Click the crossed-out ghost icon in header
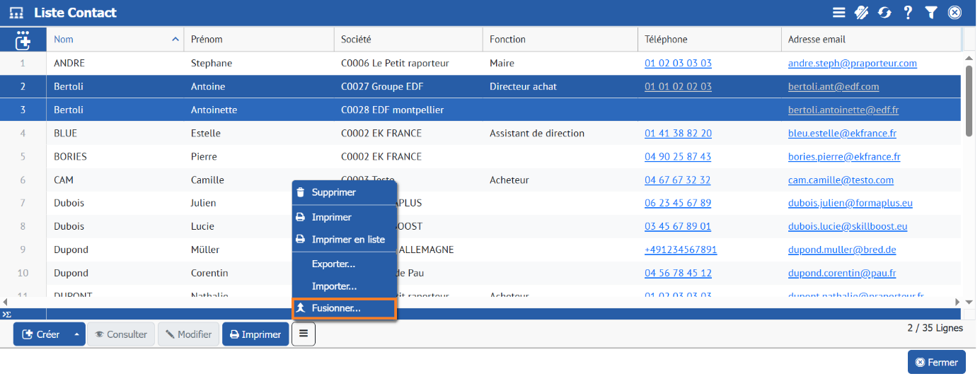 (x=861, y=13)
